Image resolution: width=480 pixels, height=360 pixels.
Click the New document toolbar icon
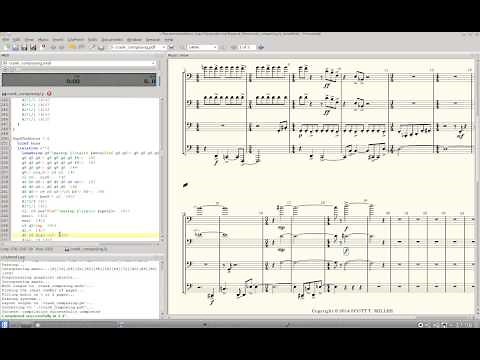(6, 47)
